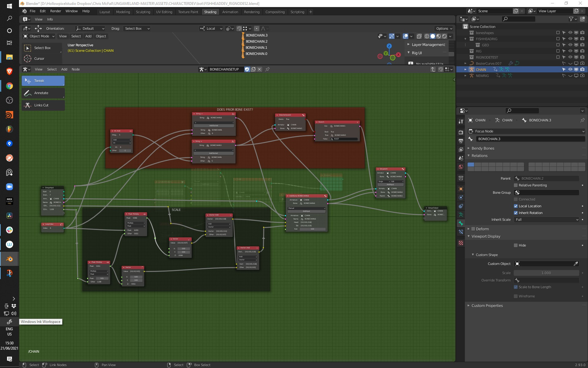Toggle X-ray view in viewport

tap(419, 36)
